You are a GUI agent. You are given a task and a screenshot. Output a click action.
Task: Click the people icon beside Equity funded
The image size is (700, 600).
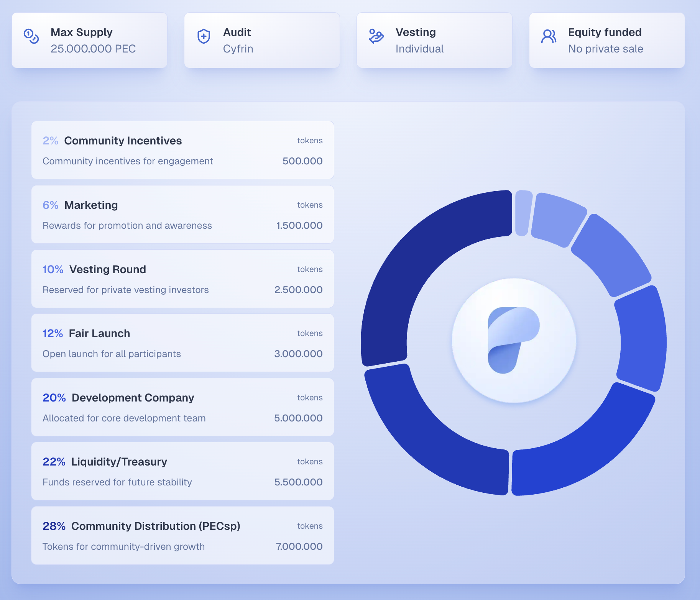[x=549, y=36]
